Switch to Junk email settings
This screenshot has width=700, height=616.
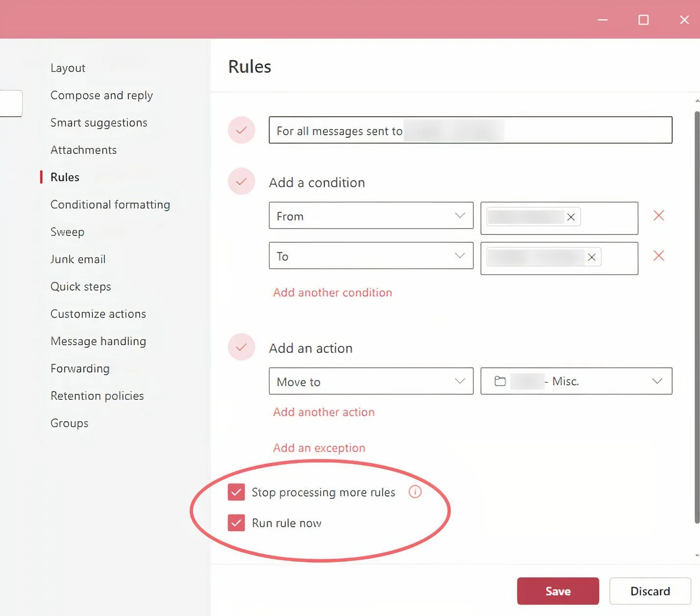pyautogui.click(x=78, y=259)
